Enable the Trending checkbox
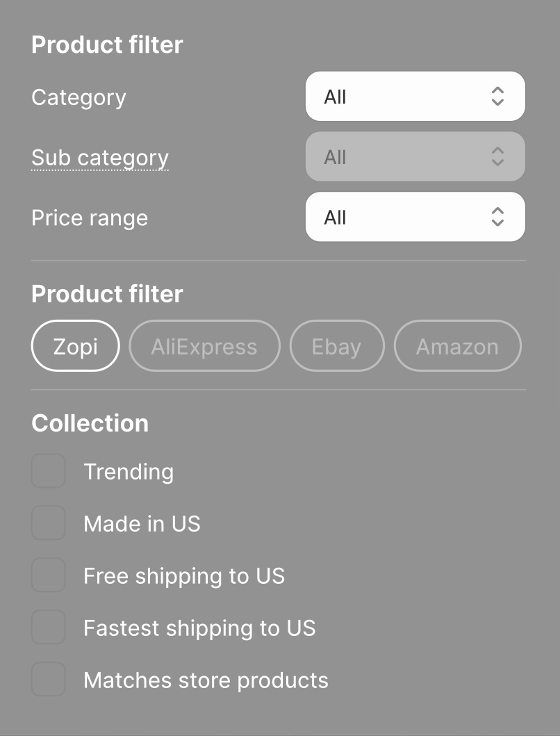The image size is (560, 736). [49, 471]
